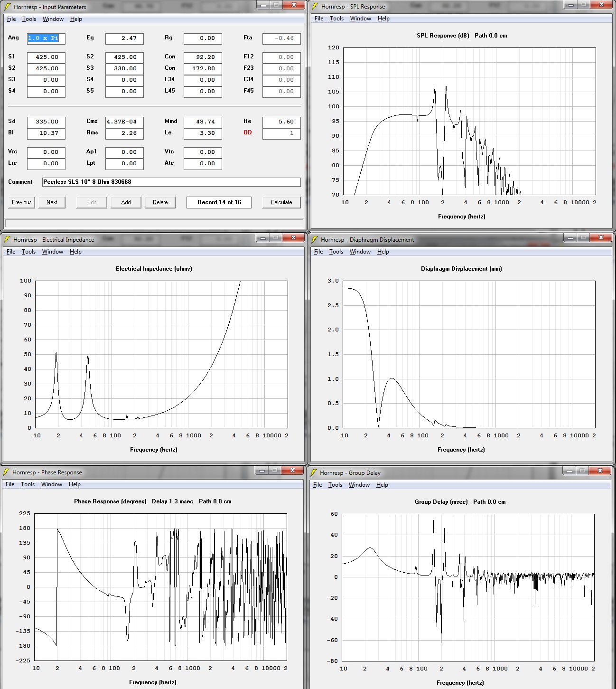Open File menu in Electrical Impedance window
The width and height of the screenshot is (616, 689).
click(x=11, y=252)
